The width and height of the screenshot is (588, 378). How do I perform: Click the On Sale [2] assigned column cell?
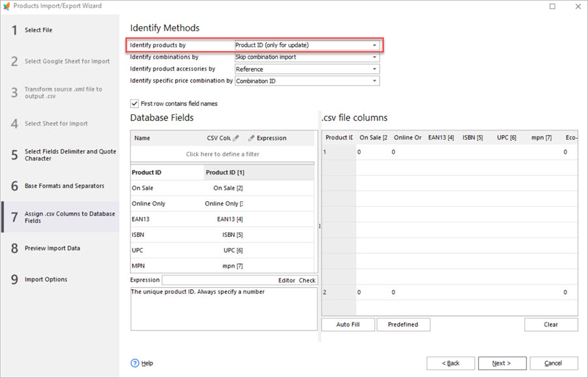[225, 188]
